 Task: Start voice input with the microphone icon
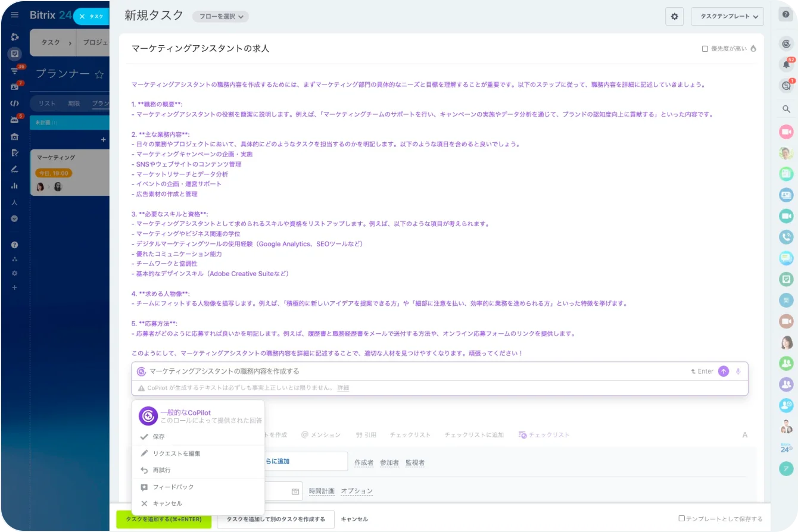click(x=738, y=371)
